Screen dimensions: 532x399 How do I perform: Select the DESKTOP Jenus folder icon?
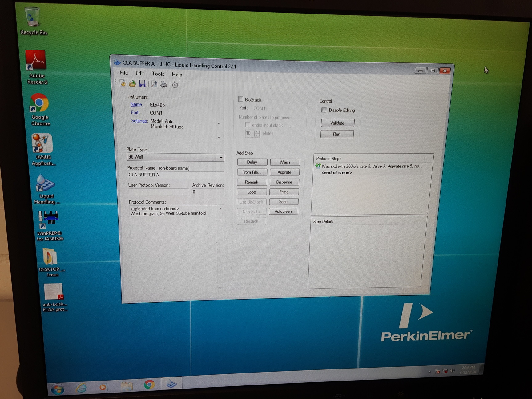coord(51,263)
